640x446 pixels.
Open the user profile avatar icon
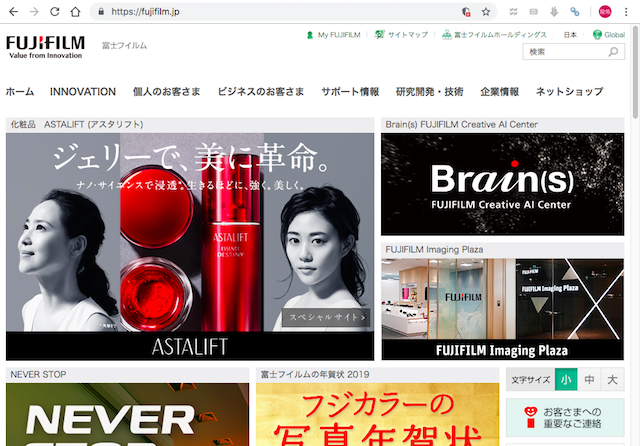pos(605,12)
